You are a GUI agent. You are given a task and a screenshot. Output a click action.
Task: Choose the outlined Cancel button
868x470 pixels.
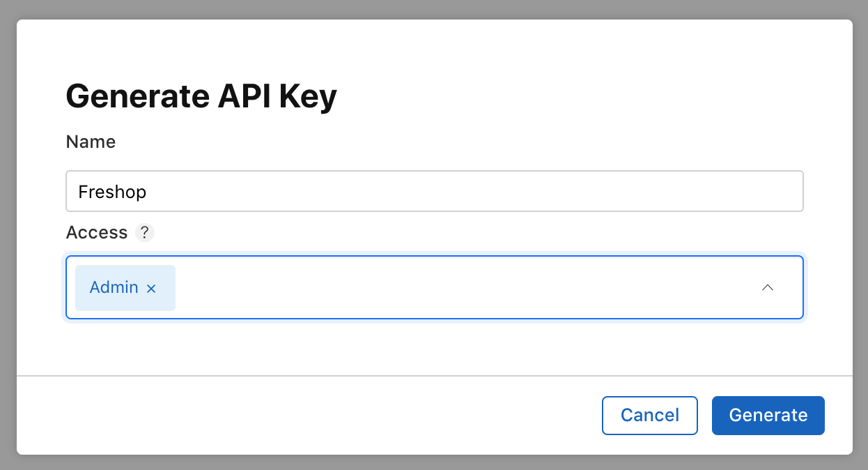point(650,416)
